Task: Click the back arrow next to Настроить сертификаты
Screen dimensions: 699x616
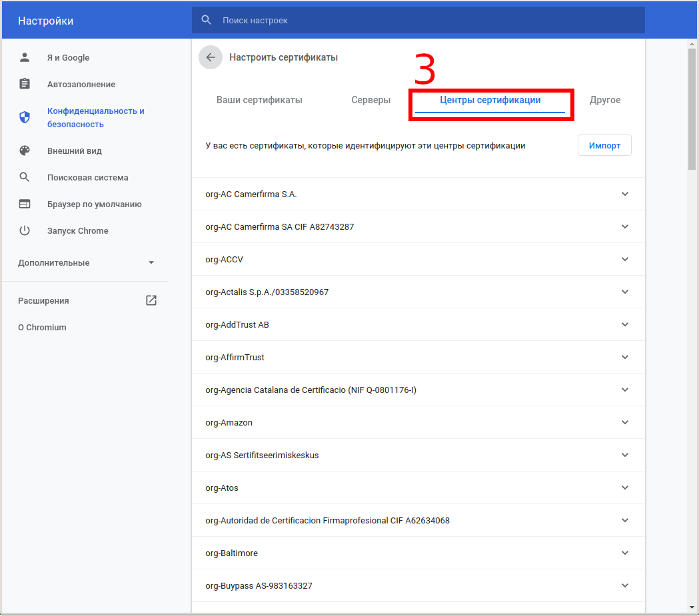Action: [211, 57]
